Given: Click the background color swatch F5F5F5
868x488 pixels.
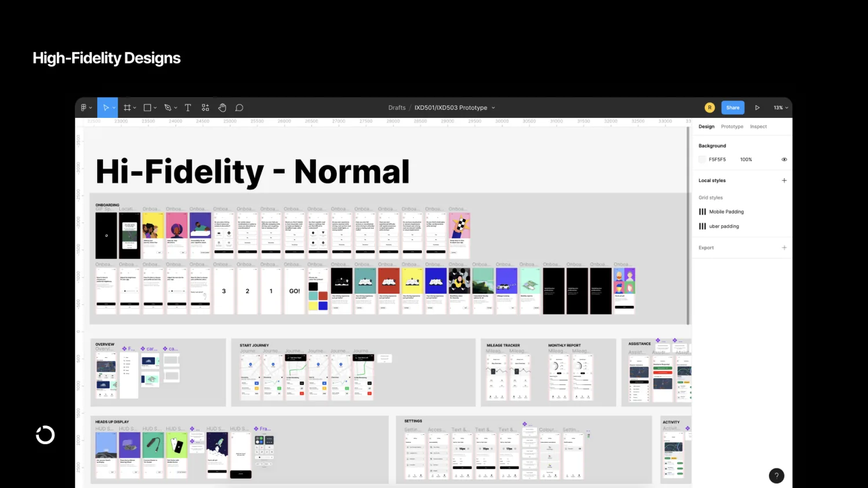Looking at the screenshot, I should [702, 160].
